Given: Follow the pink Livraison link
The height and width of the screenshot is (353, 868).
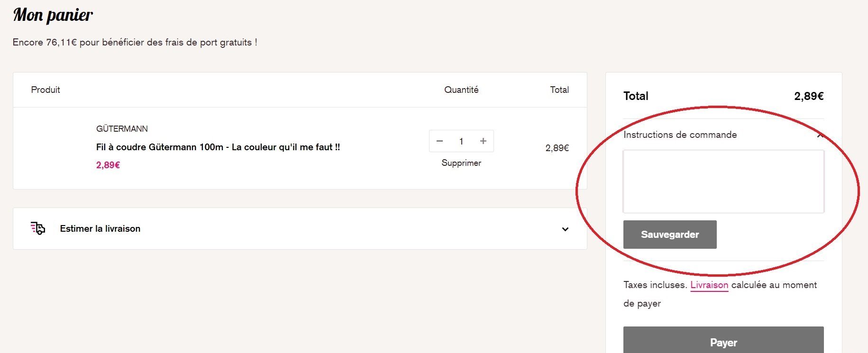Looking at the screenshot, I should click(x=709, y=285).
